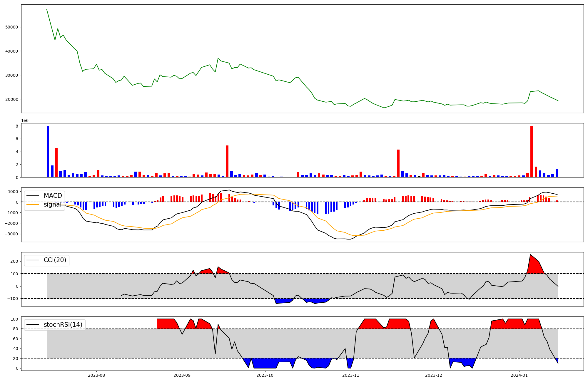Select the −2000 tick on MACD axis
This screenshot has height=382, width=588.
click(x=12, y=223)
